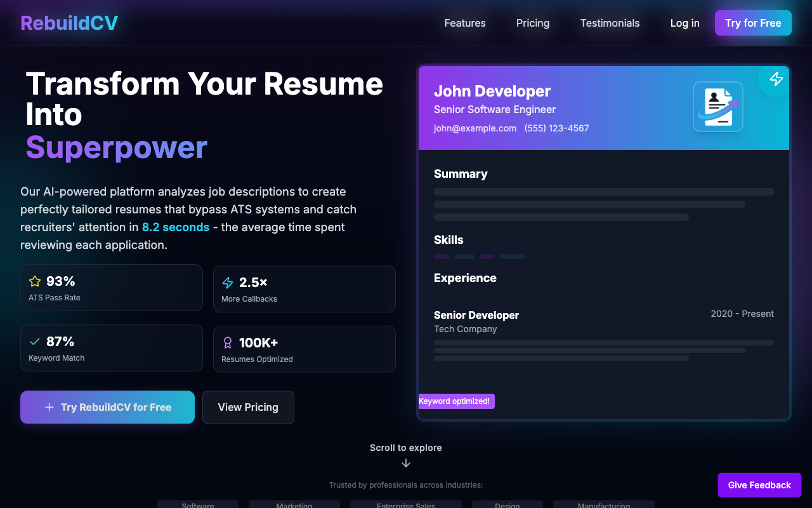Image resolution: width=812 pixels, height=508 pixels.
Task: Open the Features nav link
Action: (x=465, y=23)
